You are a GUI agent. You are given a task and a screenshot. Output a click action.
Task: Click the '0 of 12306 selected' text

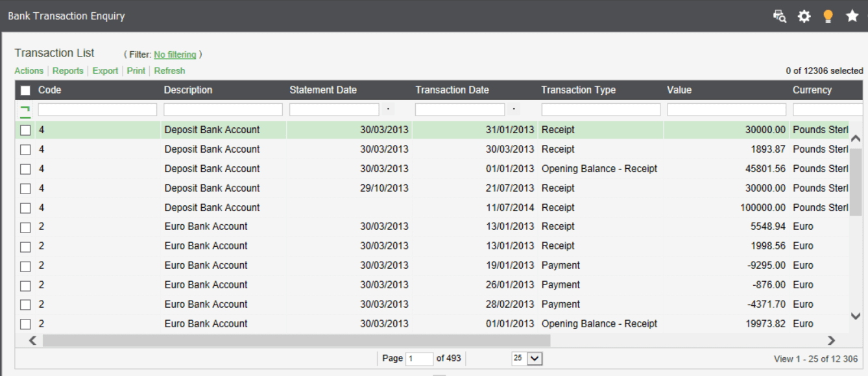[x=824, y=71]
